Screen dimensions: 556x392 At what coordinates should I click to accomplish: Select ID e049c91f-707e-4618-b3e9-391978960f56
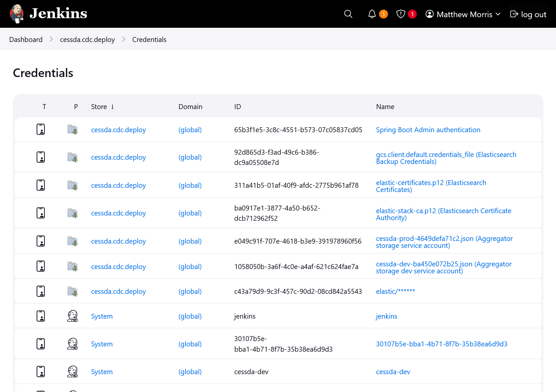pyautogui.click(x=298, y=241)
